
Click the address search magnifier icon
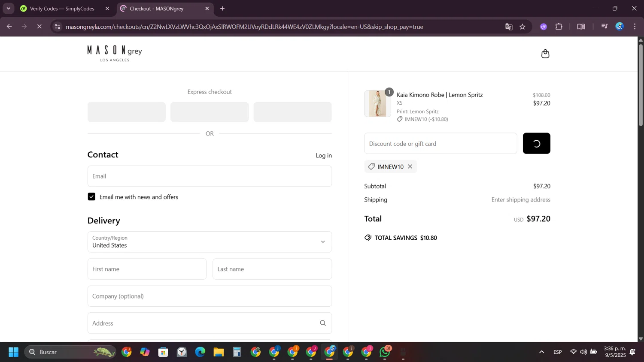(x=323, y=323)
